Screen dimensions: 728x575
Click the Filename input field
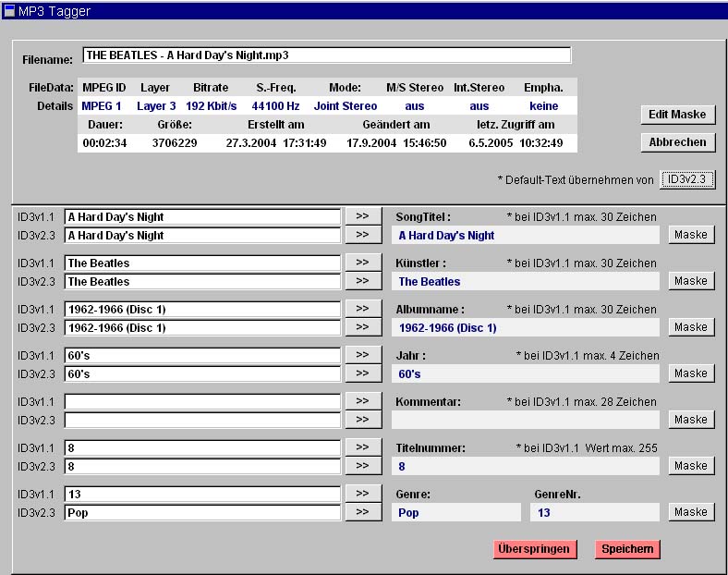[326, 55]
